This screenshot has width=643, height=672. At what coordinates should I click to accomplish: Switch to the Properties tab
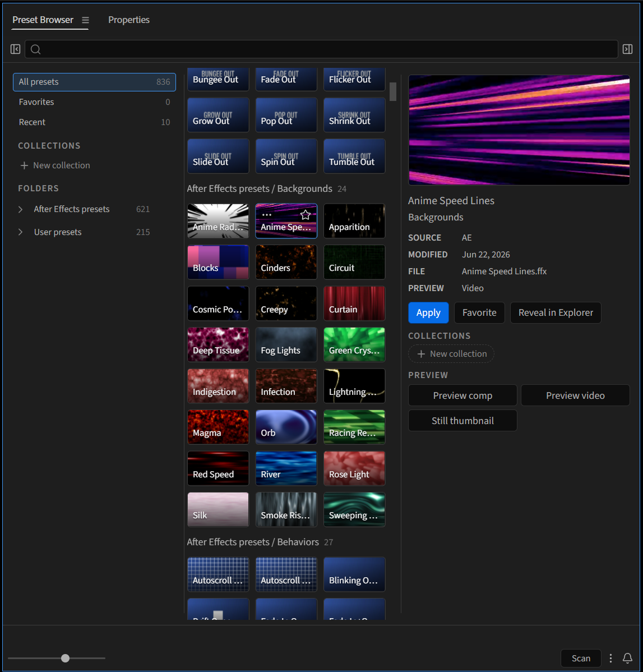pos(129,20)
